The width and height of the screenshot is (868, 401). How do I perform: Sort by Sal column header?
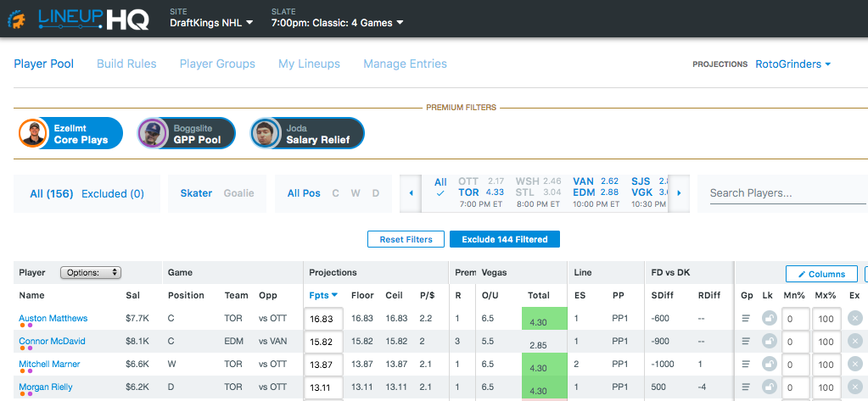point(132,295)
